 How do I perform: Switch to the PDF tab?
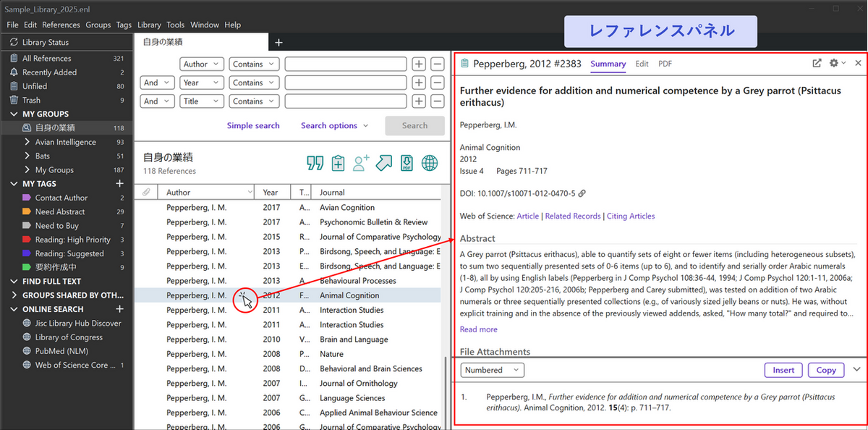click(665, 64)
